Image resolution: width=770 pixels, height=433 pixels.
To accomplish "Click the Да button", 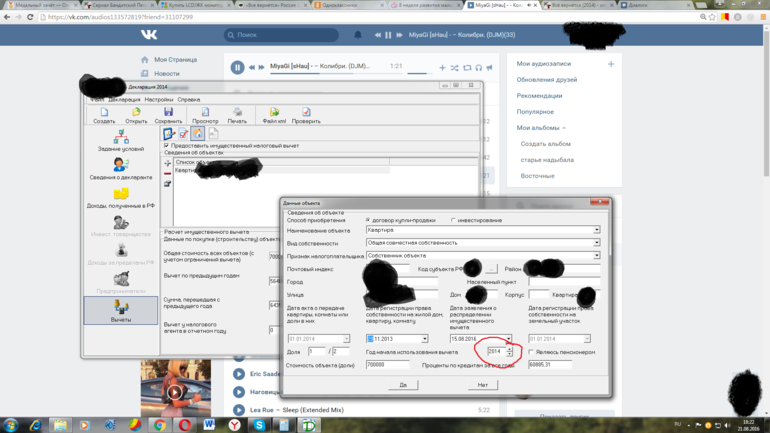I will pyautogui.click(x=402, y=384).
